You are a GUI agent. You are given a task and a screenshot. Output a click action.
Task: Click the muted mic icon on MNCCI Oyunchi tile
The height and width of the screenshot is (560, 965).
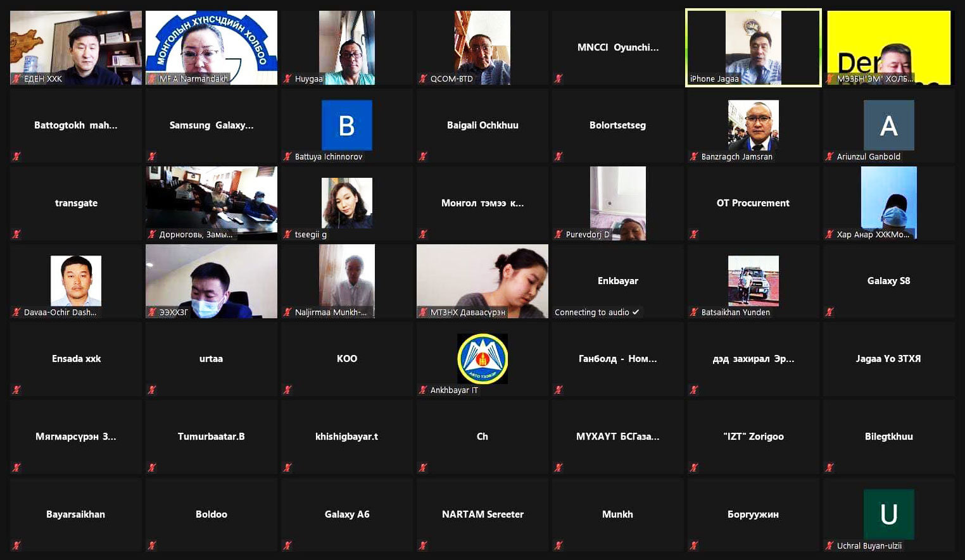coord(558,78)
